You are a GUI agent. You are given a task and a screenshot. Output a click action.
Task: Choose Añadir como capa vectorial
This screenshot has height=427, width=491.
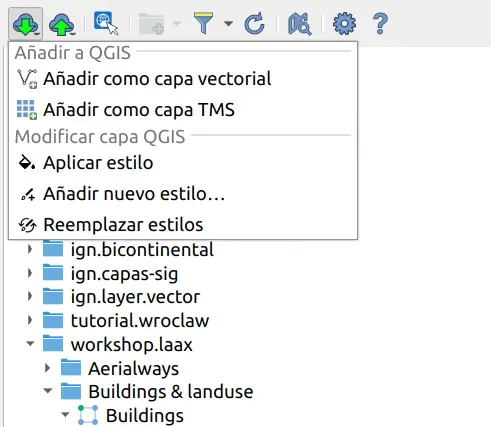point(183,79)
